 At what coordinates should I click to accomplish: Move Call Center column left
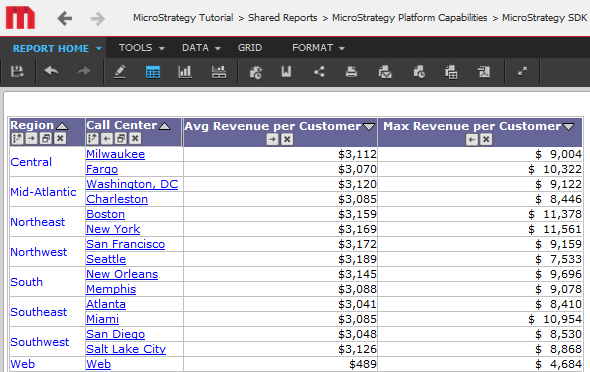[107, 138]
